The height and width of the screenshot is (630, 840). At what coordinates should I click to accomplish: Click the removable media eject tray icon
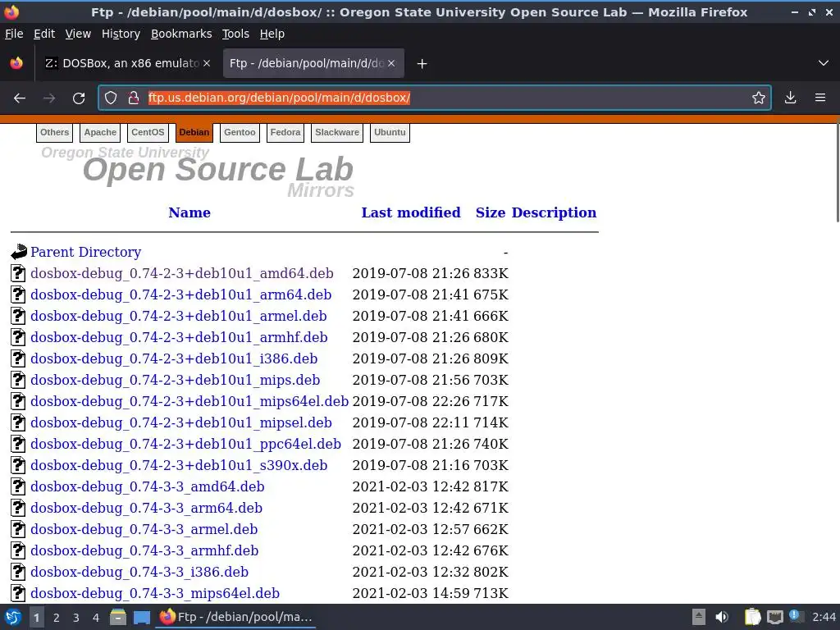(699, 617)
